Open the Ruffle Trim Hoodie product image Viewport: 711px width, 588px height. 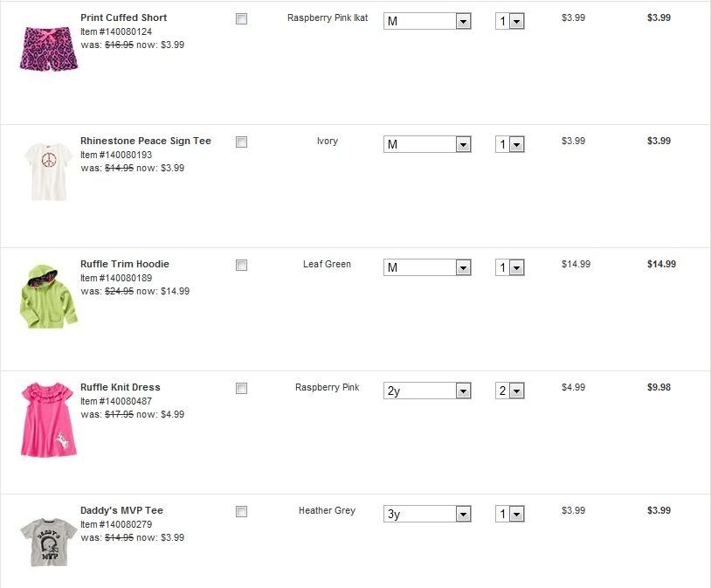(48, 294)
